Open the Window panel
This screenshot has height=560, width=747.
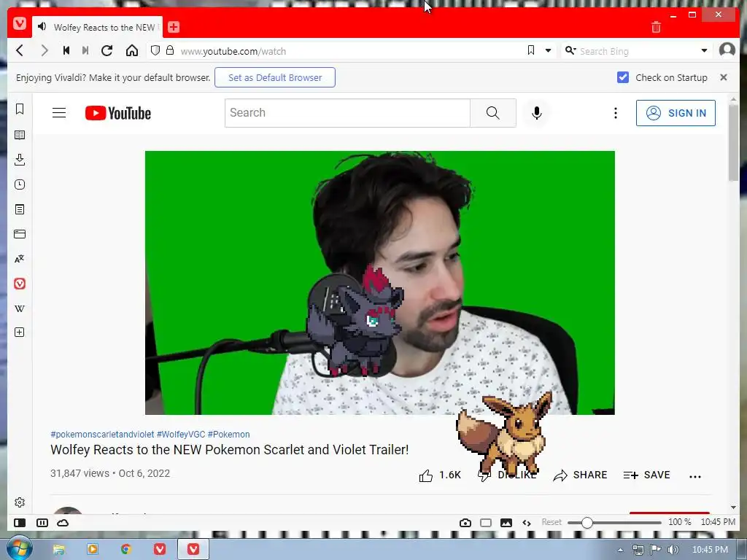tap(20, 234)
